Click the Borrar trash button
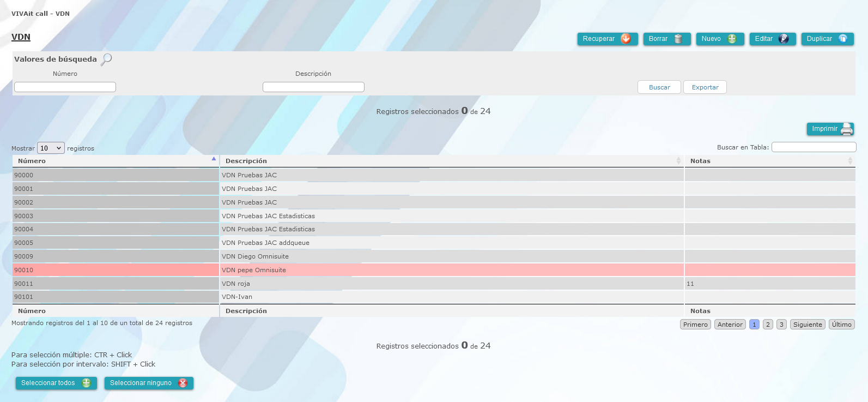The width and height of the screenshot is (868, 402). [x=667, y=39]
